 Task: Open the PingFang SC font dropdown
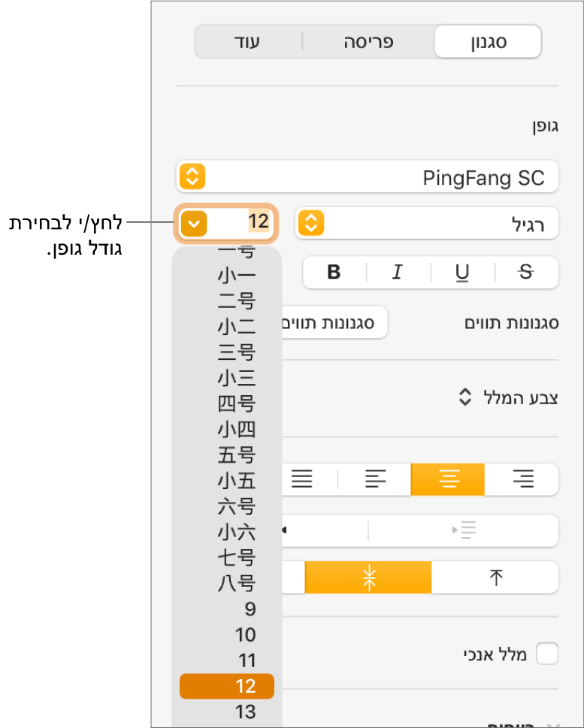click(x=192, y=177)
